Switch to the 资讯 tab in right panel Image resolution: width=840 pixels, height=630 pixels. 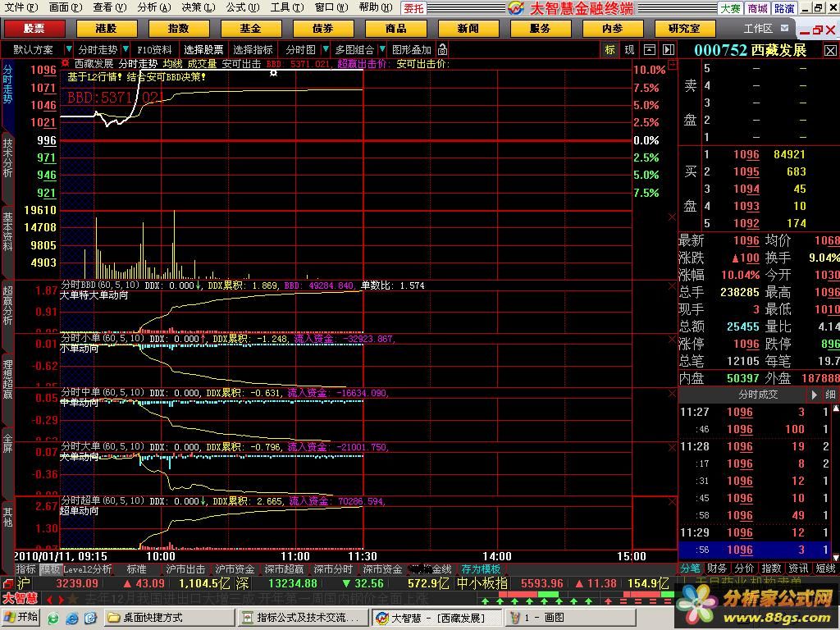click(x=798, y=568)
